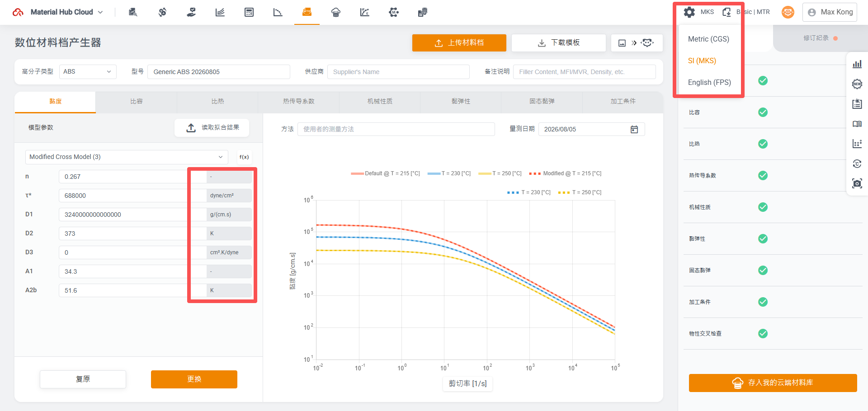The height and width of the screenshot is (411, 868).
Task: Click the 方法 measurement method input
Action: (396, 129)
